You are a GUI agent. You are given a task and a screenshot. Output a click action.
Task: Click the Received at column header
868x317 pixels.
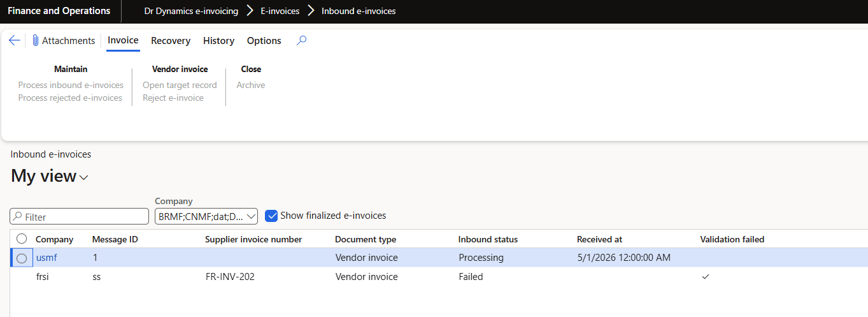point(599,239)
